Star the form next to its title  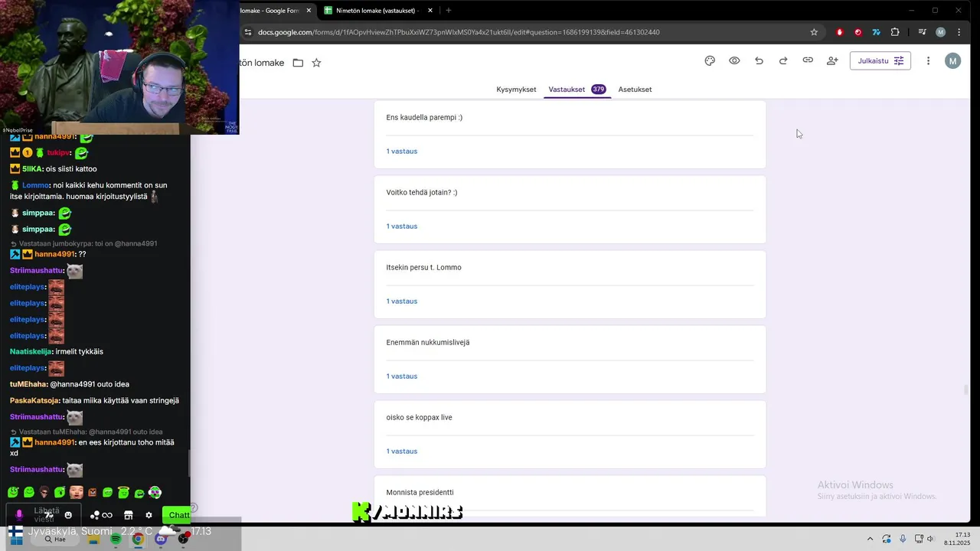316,63
